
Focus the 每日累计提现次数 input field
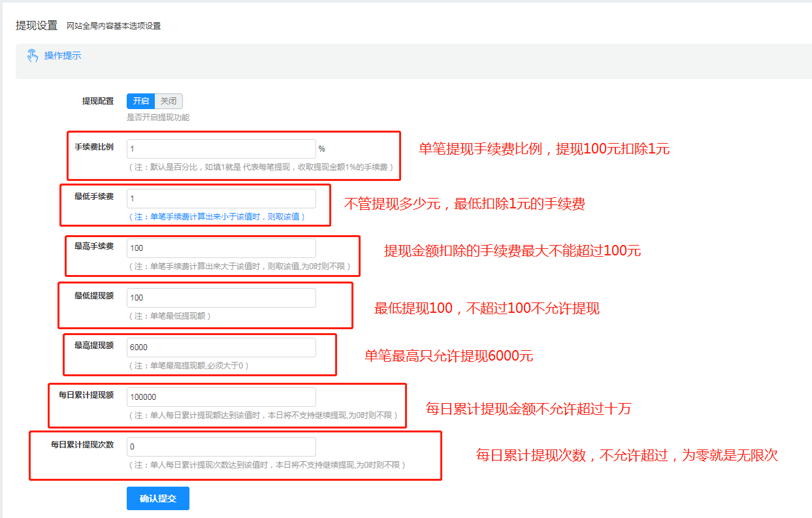point(221,447)
